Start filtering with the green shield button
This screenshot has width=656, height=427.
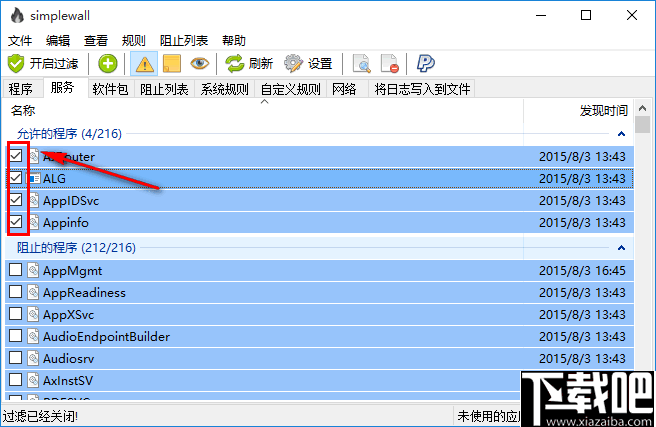(x=43, y=64)
